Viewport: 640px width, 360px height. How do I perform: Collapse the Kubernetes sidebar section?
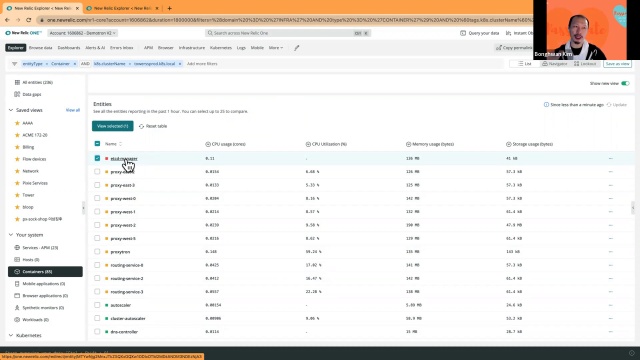(x=11, y=336)
